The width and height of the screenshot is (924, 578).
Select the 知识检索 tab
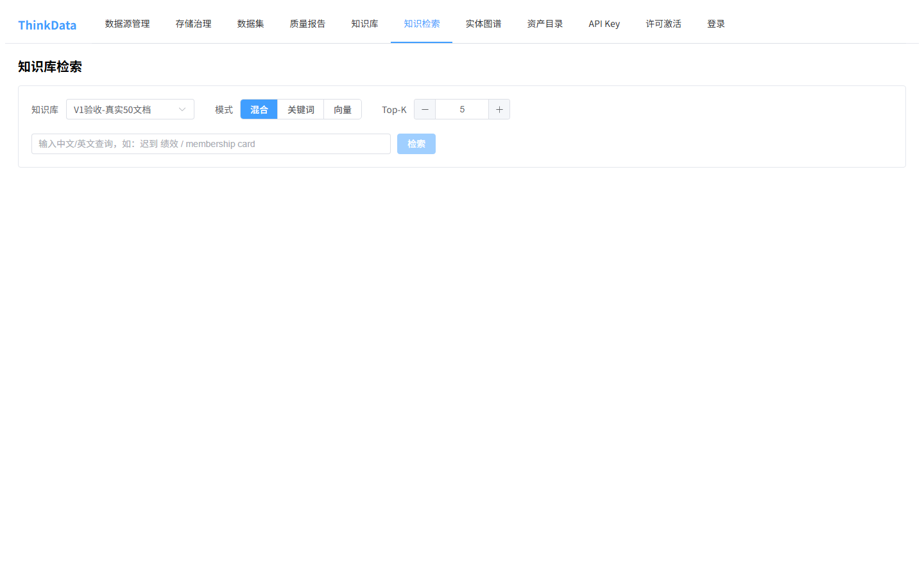(422, 24)
